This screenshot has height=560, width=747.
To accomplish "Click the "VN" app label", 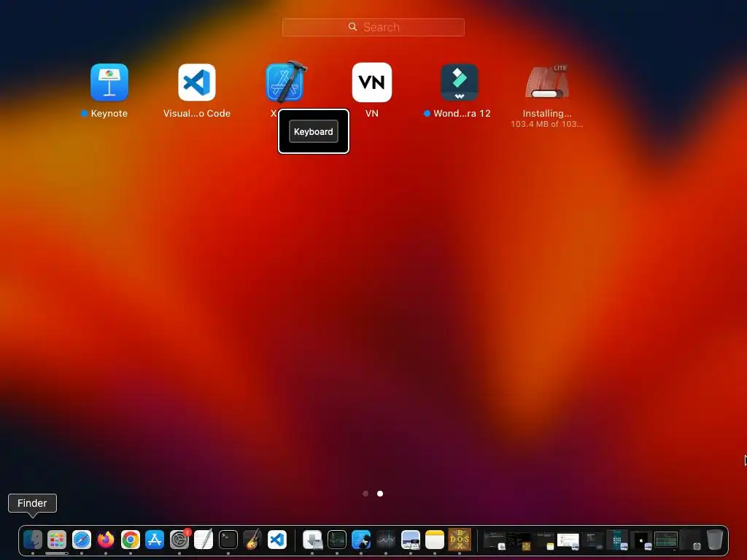I will (x=371, y=113).
